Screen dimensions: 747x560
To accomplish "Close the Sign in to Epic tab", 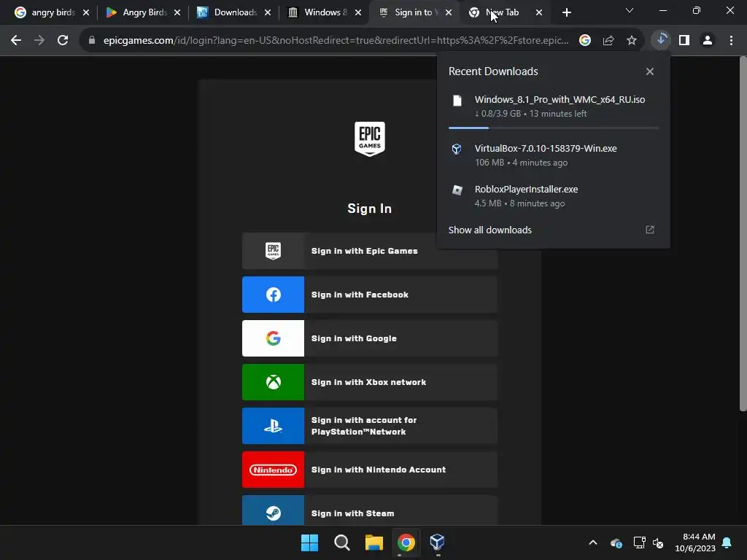I will 449,13.
